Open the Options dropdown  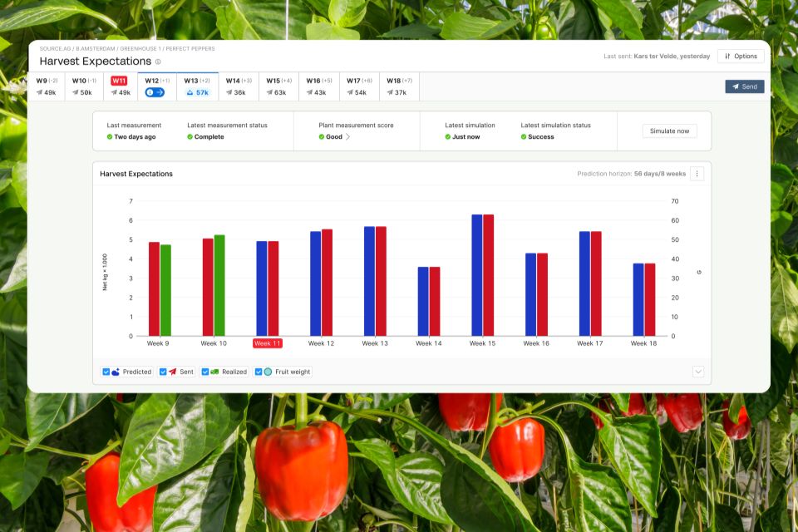tap(741, 56)
